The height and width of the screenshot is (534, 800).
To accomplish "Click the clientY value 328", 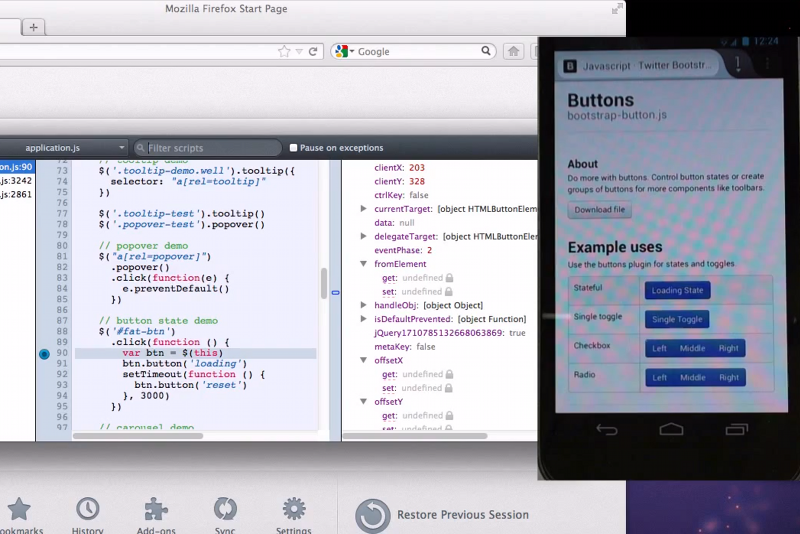I will coord(417,181).
